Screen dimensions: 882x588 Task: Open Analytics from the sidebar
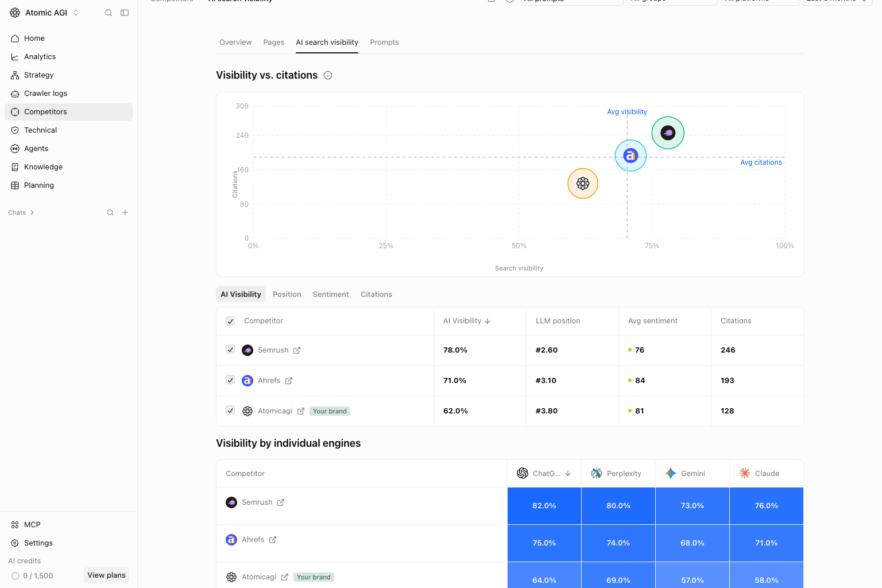pyautogui.click(x=68, y=57)
